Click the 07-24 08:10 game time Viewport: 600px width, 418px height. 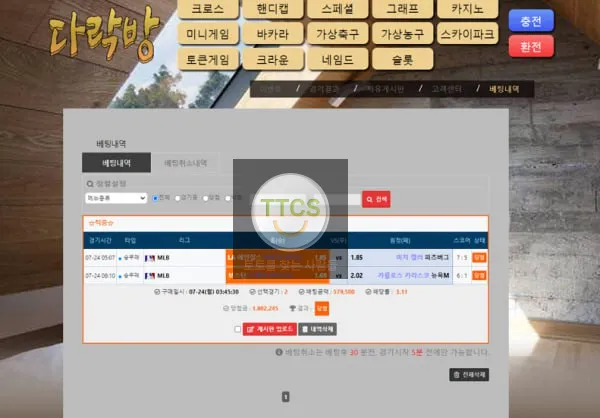point(100,276)
